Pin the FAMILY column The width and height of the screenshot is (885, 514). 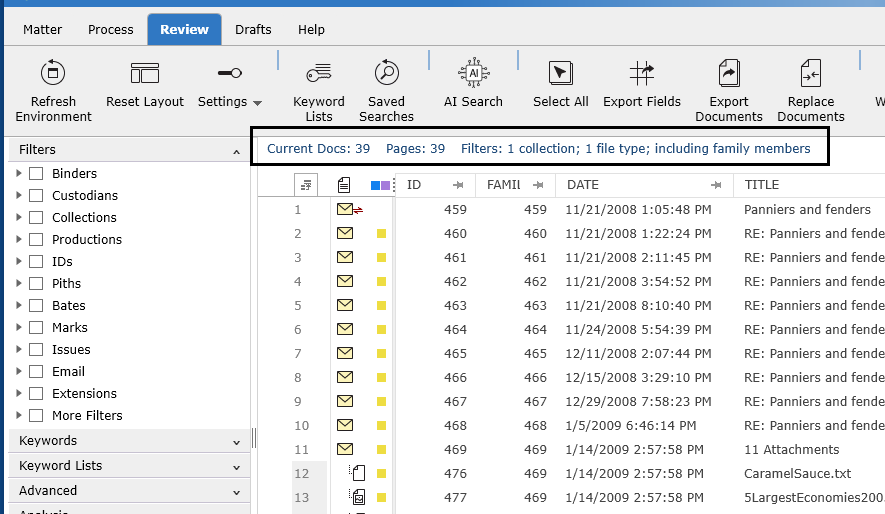(538, 184)
